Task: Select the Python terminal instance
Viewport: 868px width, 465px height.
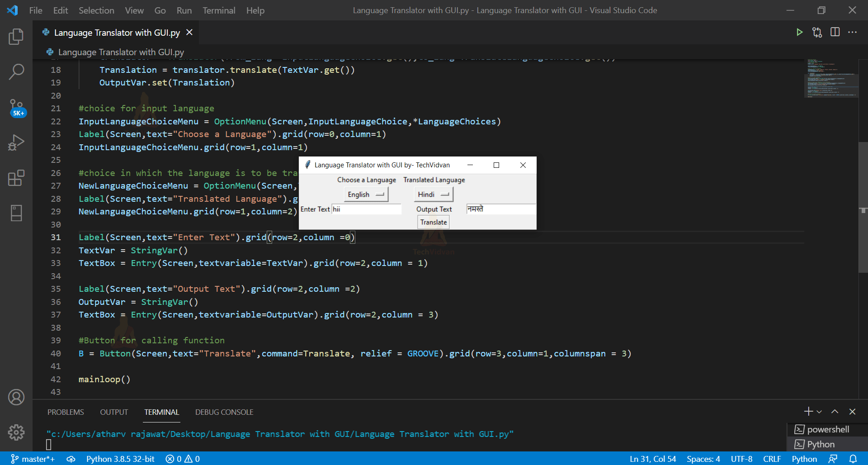Action: tap(827, 444)
